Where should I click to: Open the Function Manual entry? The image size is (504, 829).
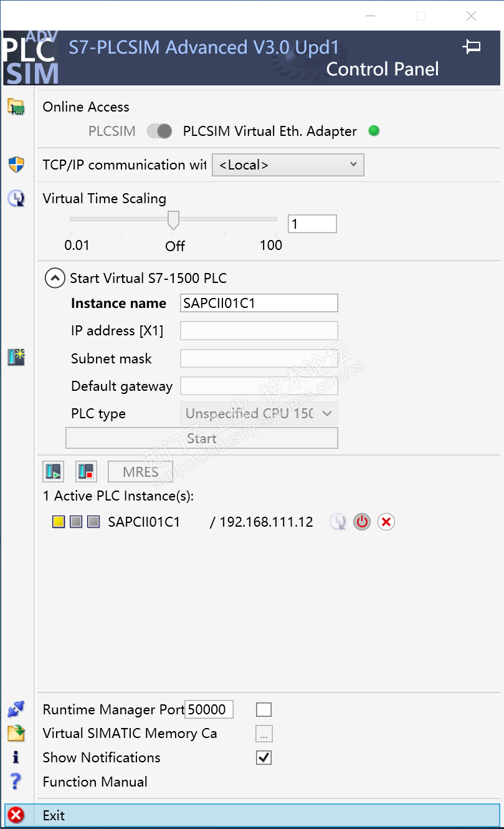(95, 782)
